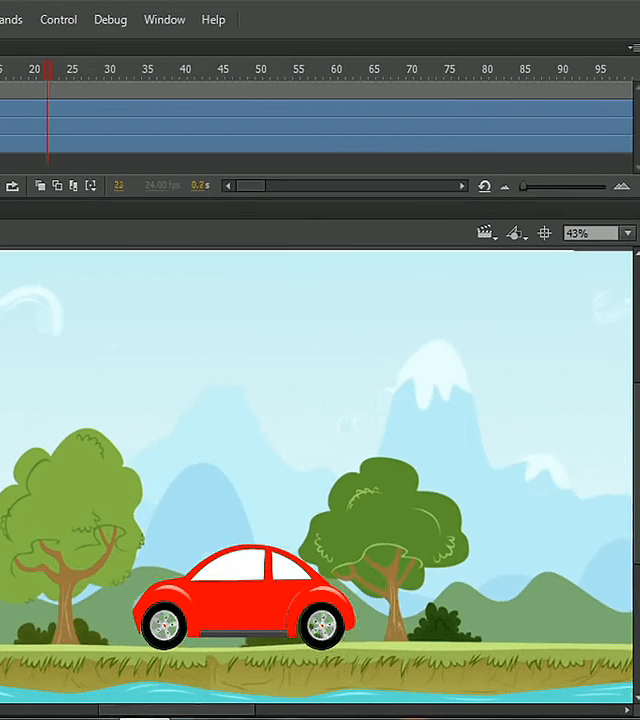Toggle Onion Skin Outlines button

pos(57,186)
